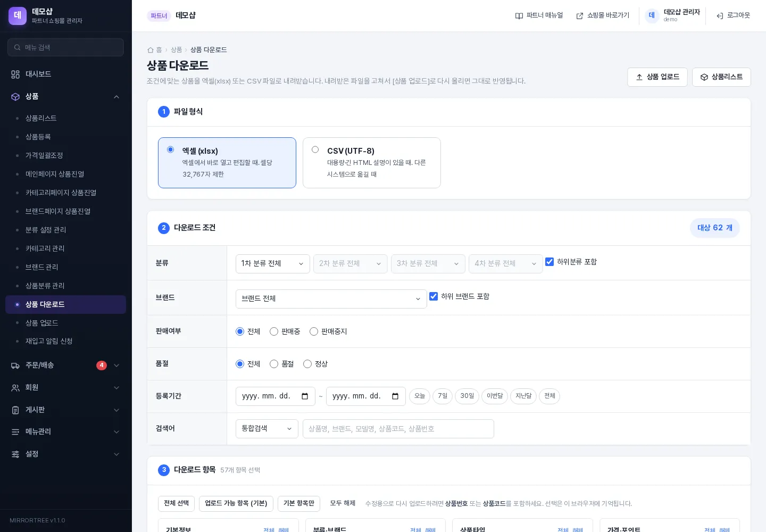The height and width of the screenshot is (532, 766).
Task: Click the 데모샵 logo icon in sidebar
Action: coord(18,15)
